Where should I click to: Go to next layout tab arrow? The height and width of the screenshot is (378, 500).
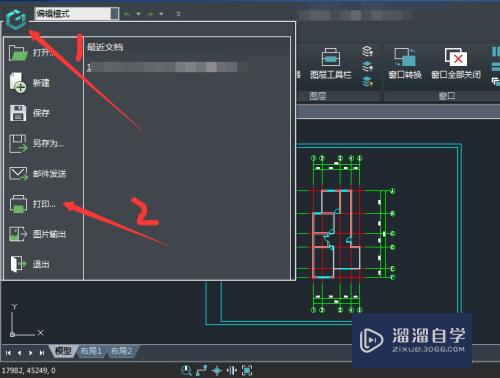click(31, 353)
